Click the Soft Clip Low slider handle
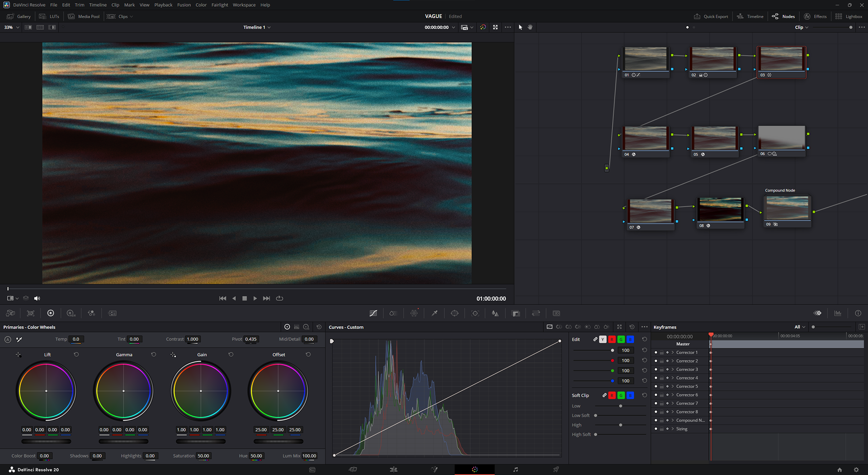The height and width of the screenshot is (475, 868). 621,406
